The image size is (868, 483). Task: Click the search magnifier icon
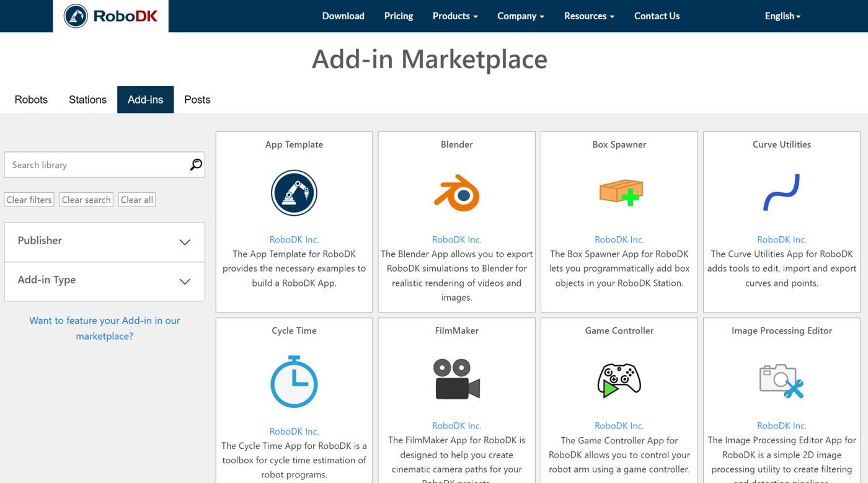pyautogui.click(x=196, y=165)
